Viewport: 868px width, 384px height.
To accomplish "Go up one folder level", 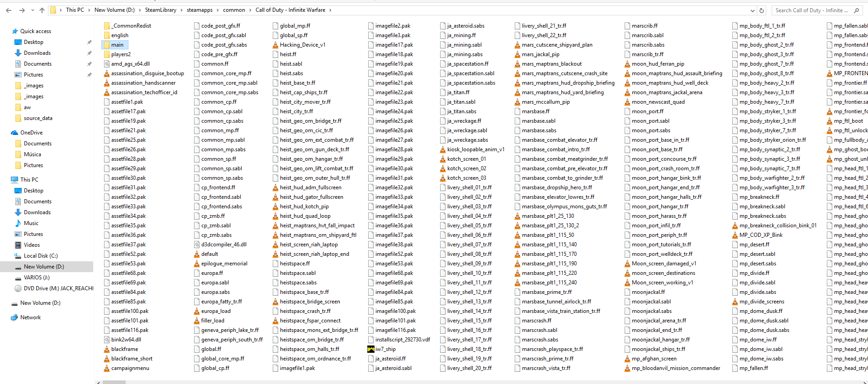I will coord(42,10).
